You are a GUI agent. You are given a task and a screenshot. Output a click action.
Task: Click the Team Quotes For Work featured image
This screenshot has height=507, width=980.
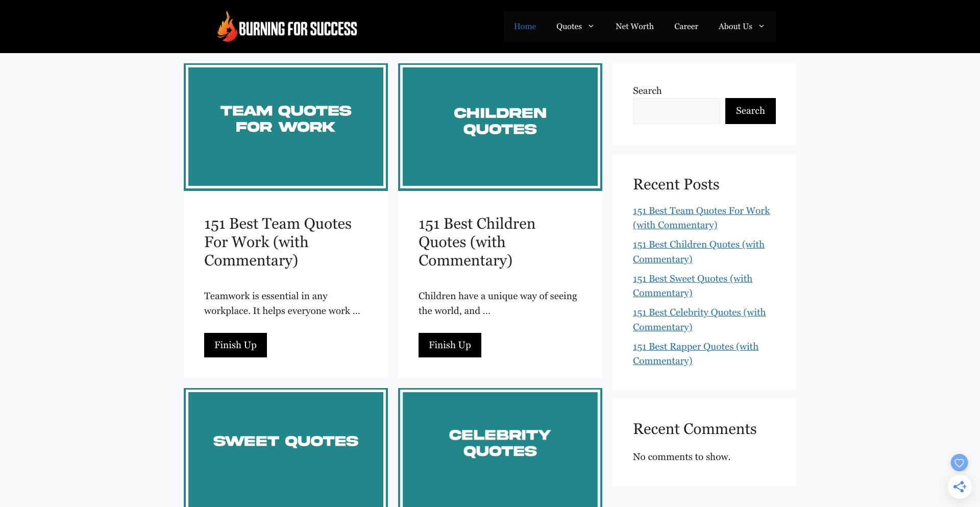285,127
